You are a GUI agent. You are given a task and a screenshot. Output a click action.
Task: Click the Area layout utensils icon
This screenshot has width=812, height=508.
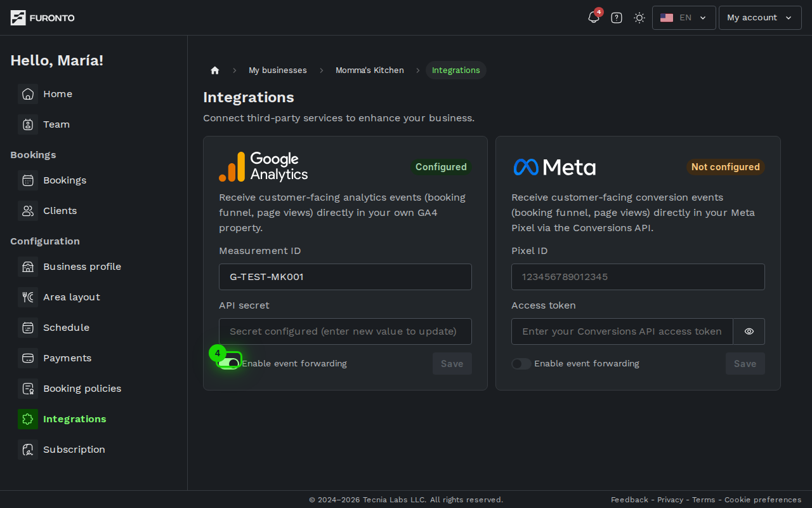click(x=28, y=297)
